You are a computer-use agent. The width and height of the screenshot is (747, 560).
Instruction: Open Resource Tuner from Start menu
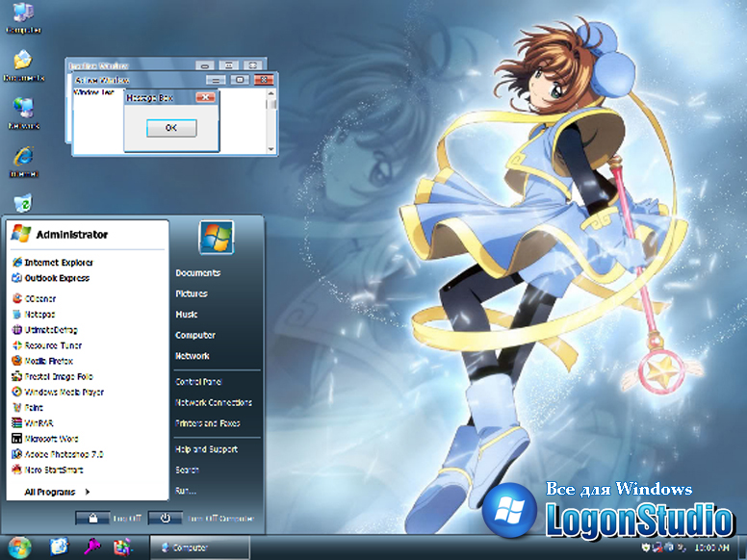(46, 345)
